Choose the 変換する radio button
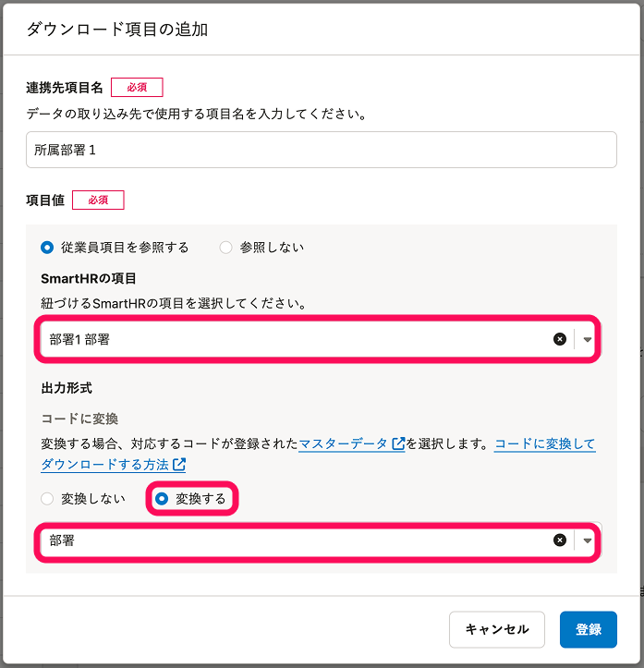This screenshot has width=644, height=668. tap(162, 499)
